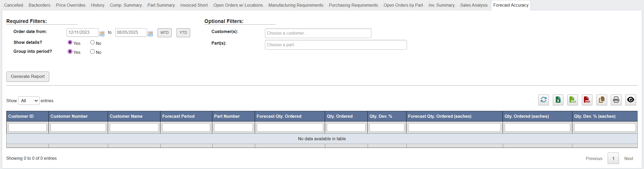
Task: Sort by Forecast Qty. Ordered (eaches) header
Action: point(454,116)
